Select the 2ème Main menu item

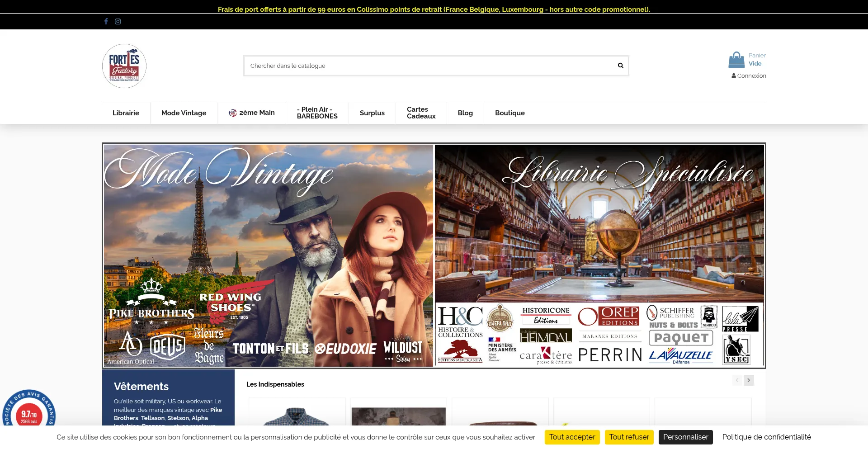click(252, 113)
